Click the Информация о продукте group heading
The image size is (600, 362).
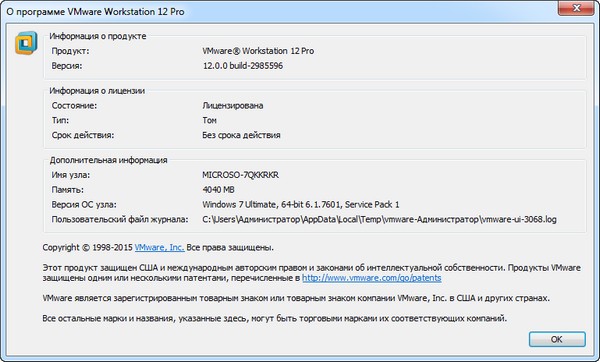pos(98,36)
